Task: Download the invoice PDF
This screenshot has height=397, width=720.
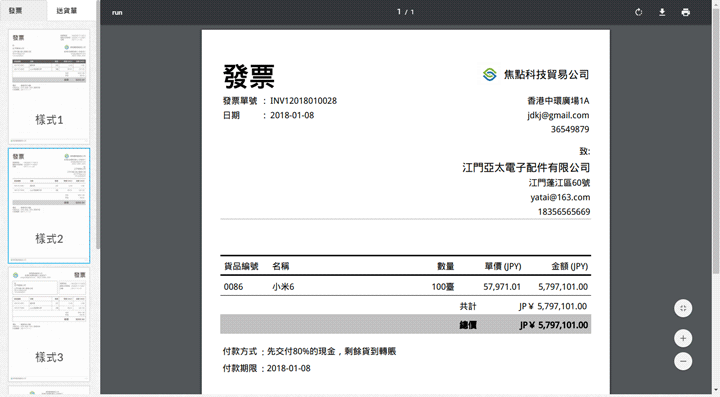Action: [x=662, y=12]
